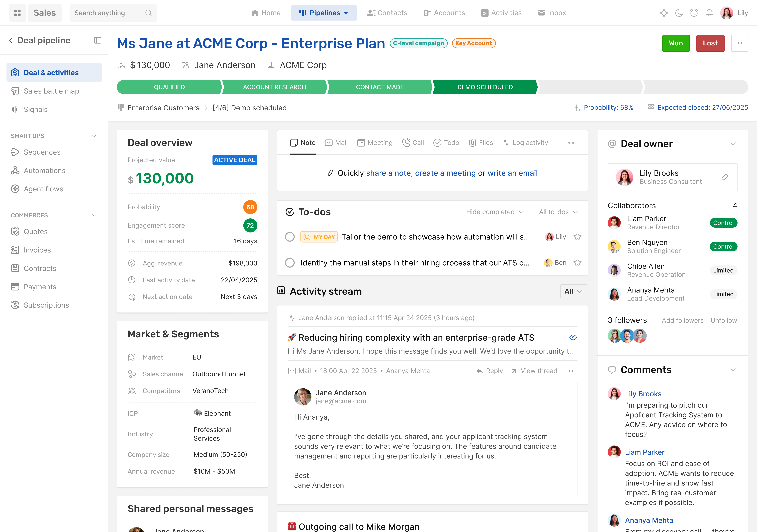The image size is (757, 532).
Task: Click the AI sparkle icon
Action: [664, 13]
